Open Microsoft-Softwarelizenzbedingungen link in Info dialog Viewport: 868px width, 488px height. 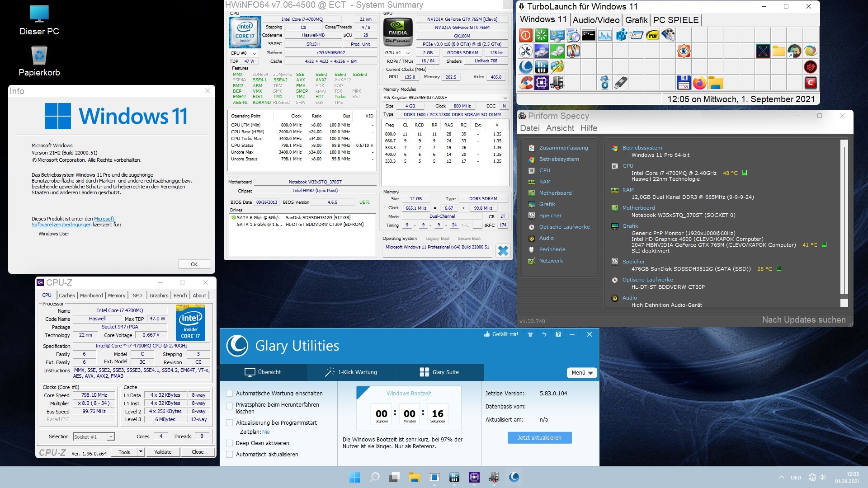(61, 225)
